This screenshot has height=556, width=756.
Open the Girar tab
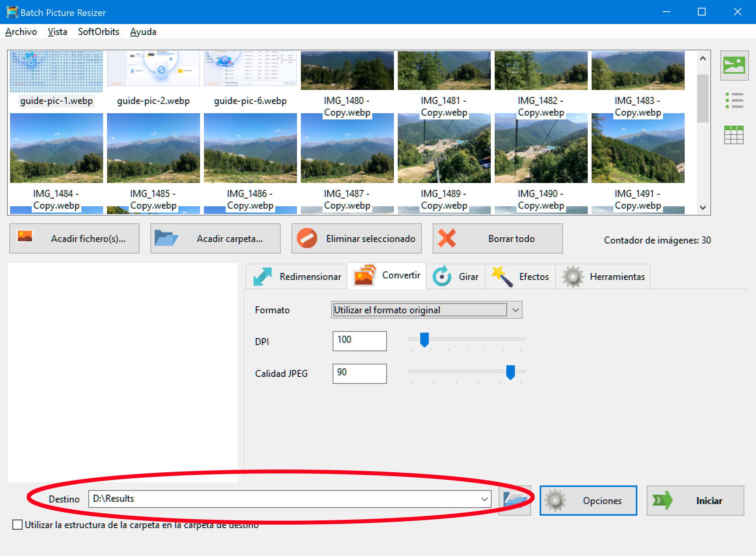[x=456, y=276]
